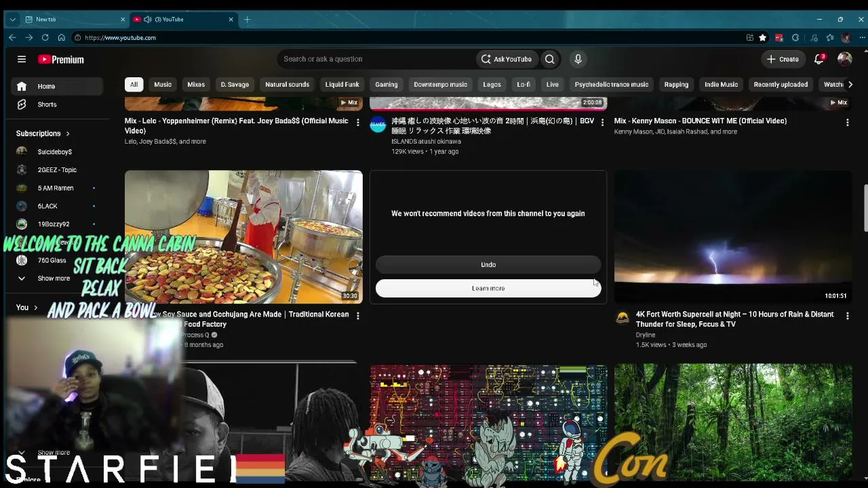Open the ISLANDS atushi okinawa channel link

[x=426, y=142]
